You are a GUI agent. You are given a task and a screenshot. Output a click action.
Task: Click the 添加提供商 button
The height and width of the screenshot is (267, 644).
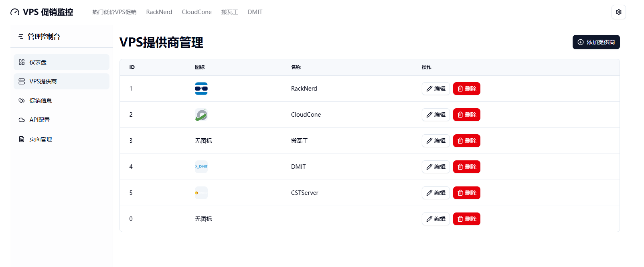(x=596, y=42)
